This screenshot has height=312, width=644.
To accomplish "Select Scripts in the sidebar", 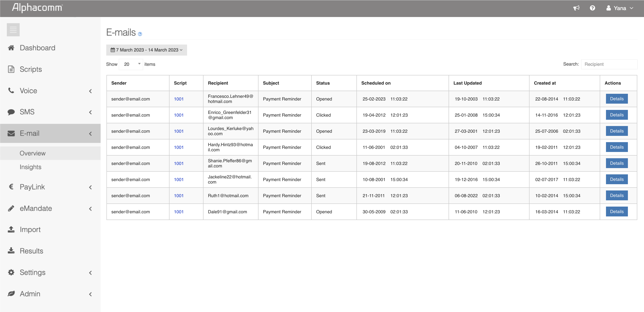I will 31,69.
